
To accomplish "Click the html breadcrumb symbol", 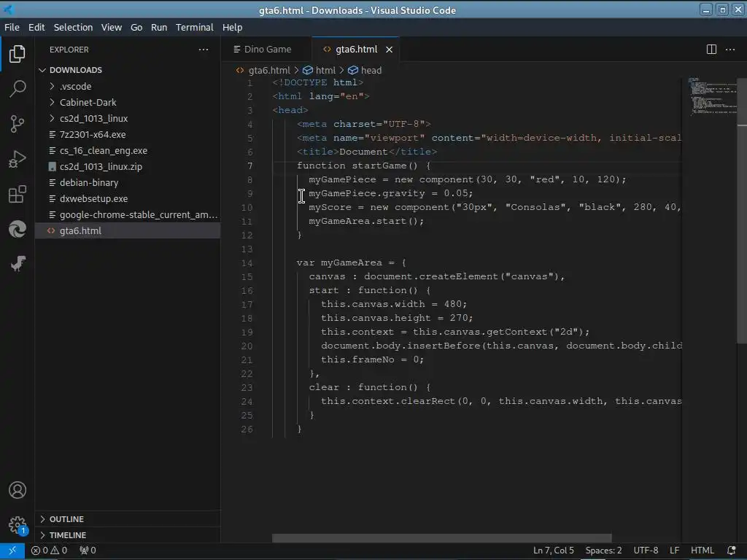I will point(320,71).
